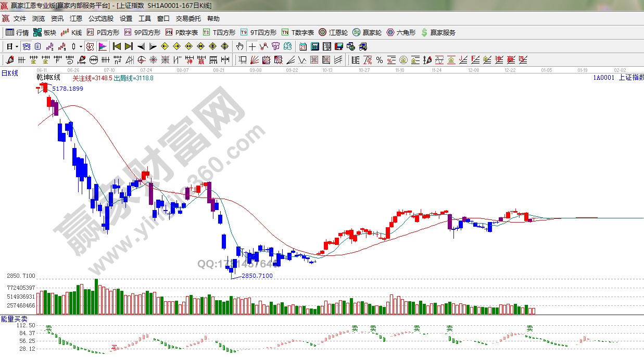Click the save floppy disk icon

tap(339, 46)
